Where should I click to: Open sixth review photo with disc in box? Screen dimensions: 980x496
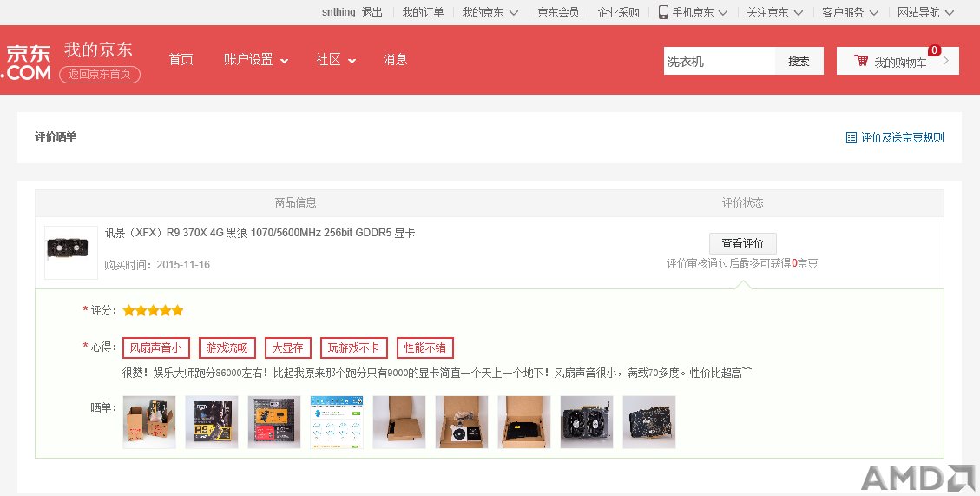click(x=462, y=422)
